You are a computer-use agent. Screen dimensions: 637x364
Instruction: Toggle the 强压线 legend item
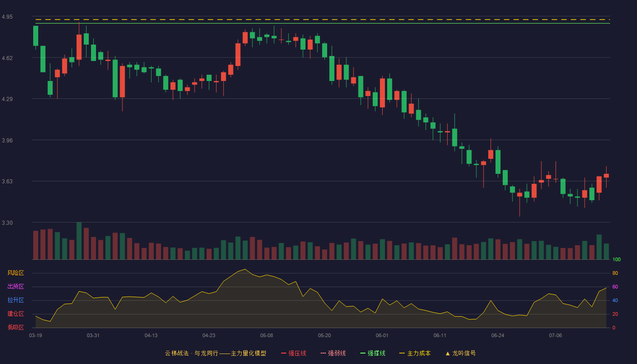293,353
